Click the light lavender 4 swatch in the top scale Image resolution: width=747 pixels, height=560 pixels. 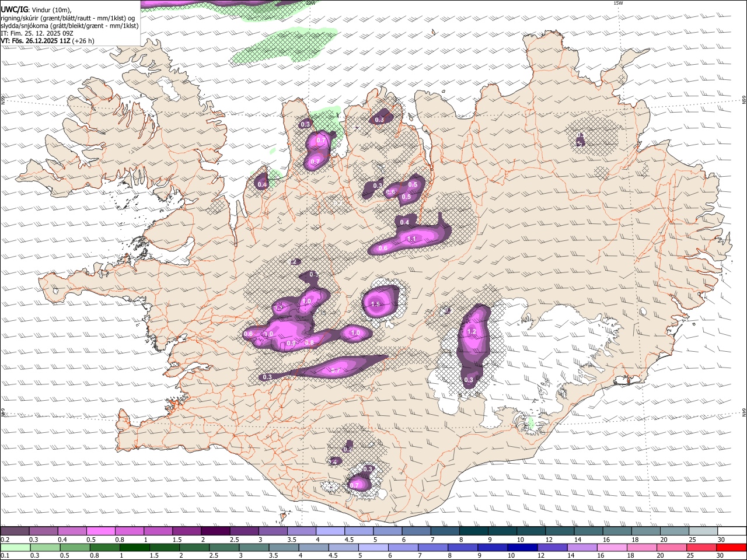tap(329, 531)
